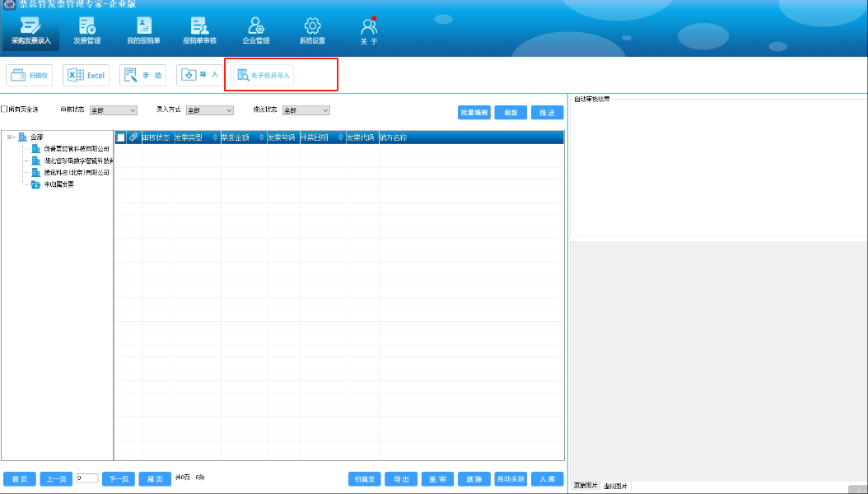The image size is (868, 494).
Task: Open 我的报销单 module
Action: (143, 30)
